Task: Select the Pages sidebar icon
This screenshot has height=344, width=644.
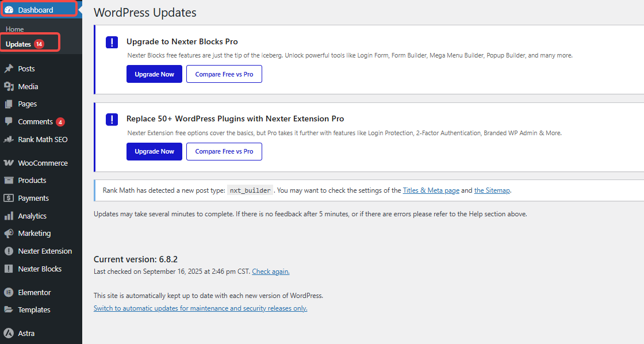Action: click(9, 104)
